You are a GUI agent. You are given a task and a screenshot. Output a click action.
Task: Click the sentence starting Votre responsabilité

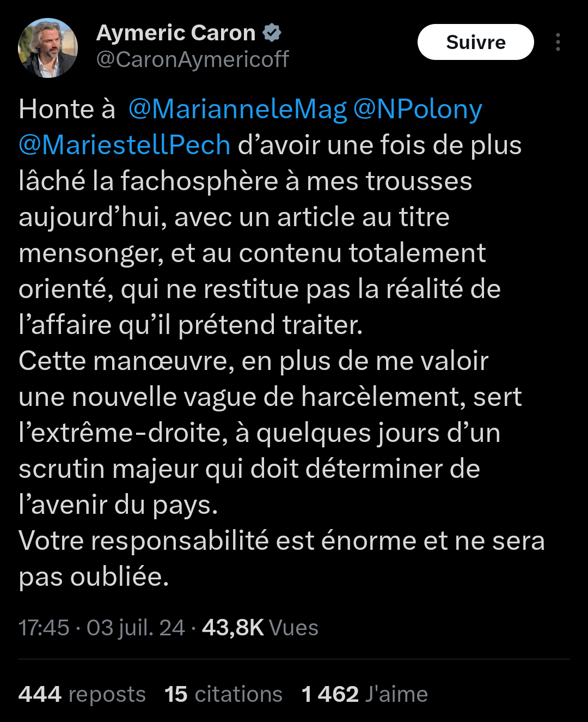pos(281,559)
